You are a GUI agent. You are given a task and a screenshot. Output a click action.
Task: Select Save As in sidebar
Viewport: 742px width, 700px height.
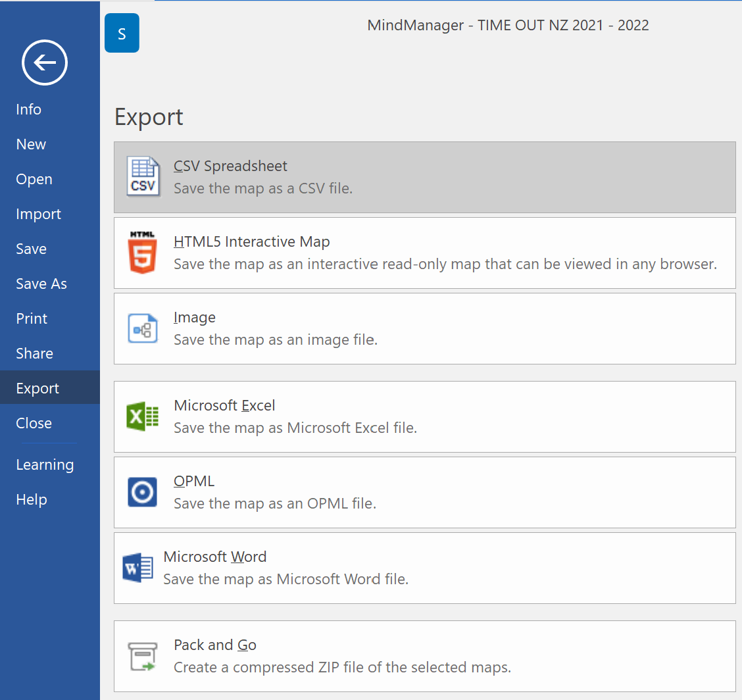click(x=41, y=284)
